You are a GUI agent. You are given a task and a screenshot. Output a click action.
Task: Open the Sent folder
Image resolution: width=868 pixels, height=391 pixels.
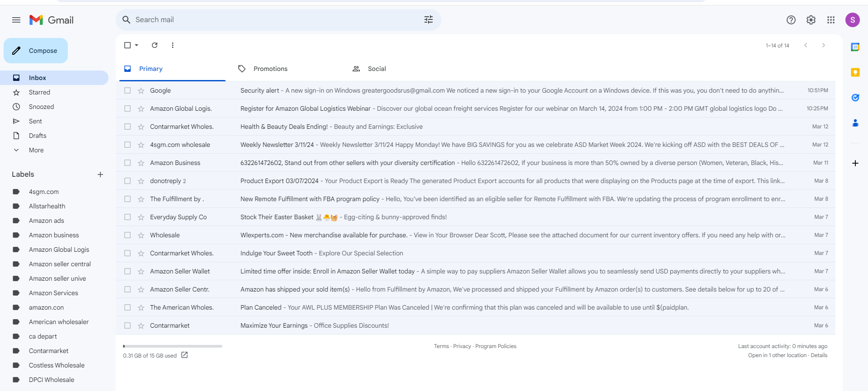[x=54, y=121]
